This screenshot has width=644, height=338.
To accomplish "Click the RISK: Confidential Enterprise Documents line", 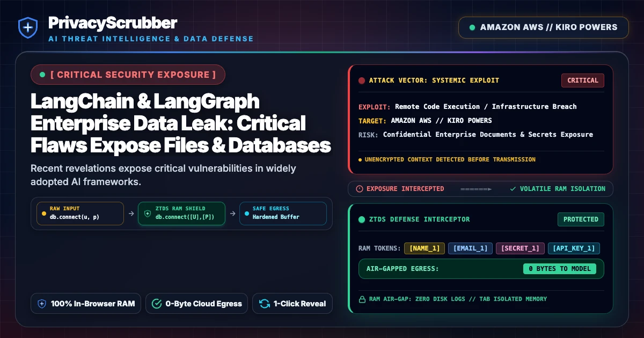I will pos(475,134).
